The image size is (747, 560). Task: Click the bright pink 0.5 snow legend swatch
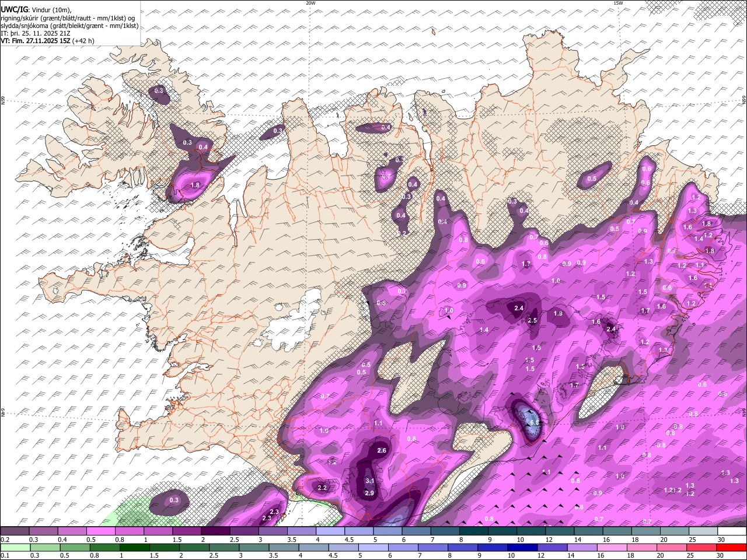click(101, 531)
